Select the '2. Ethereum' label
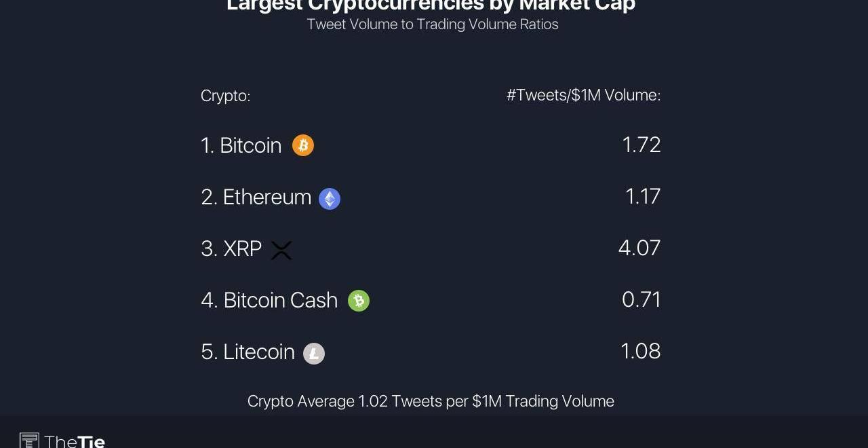Screen dimensions: 868x448 256,197
